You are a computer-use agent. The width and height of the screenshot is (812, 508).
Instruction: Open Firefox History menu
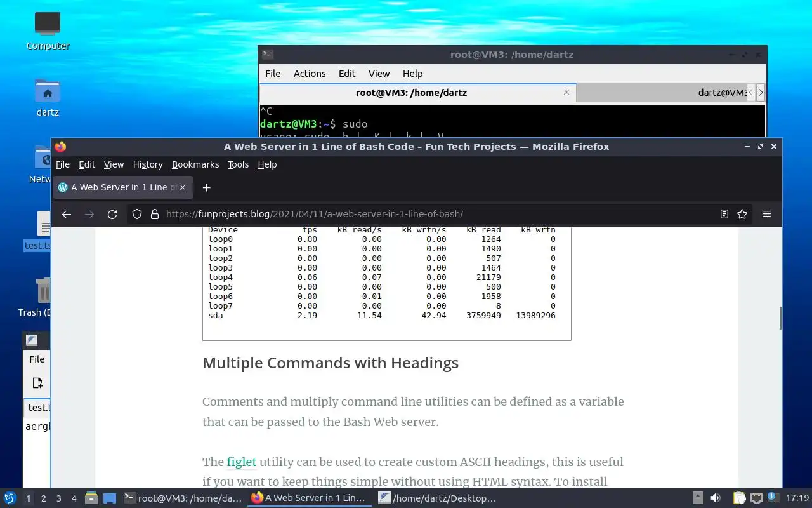[148, 164]
